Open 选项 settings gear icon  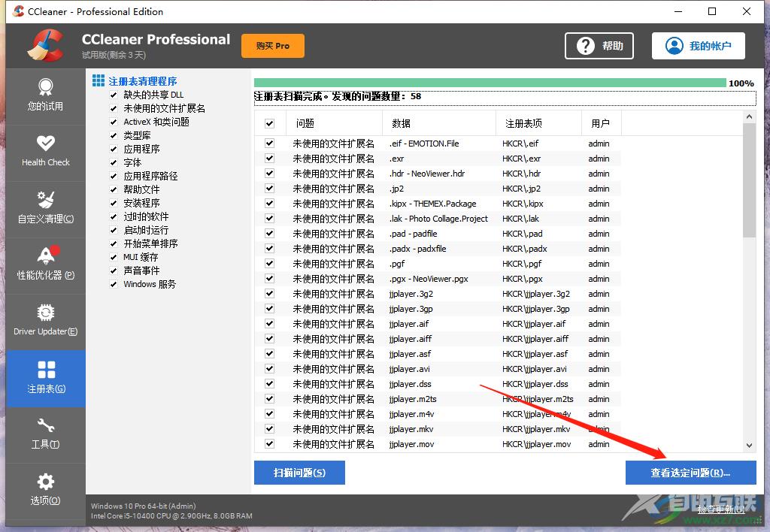click(46, 482)
